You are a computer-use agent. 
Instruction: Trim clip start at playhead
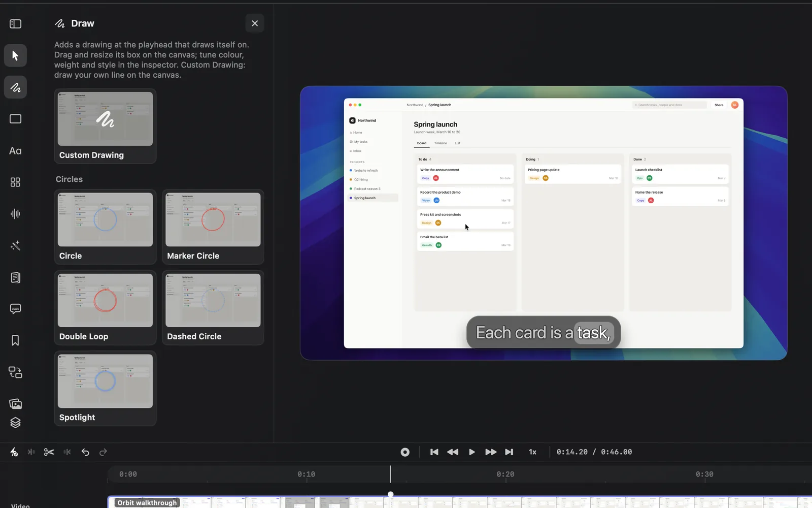(x=31, y=452)
